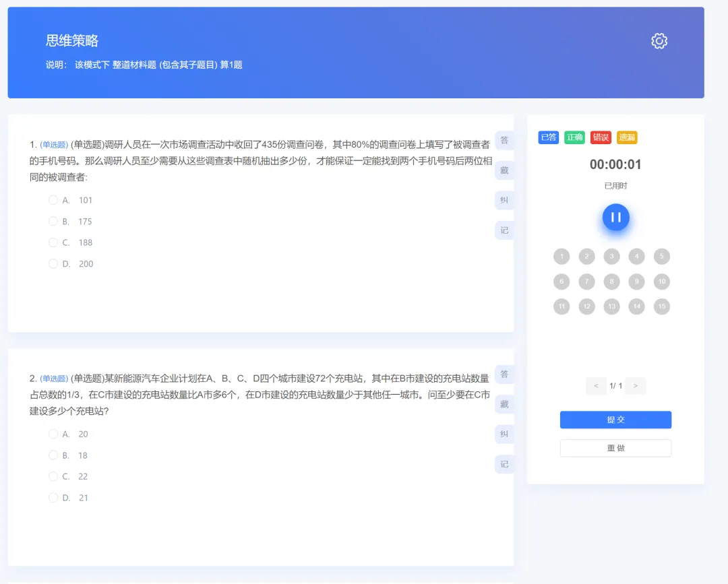Image resolution: width=728 pixels, height=584 pixels.
Task: Click the 记 side tab for question 1
Action: click(x=504, y=230)
